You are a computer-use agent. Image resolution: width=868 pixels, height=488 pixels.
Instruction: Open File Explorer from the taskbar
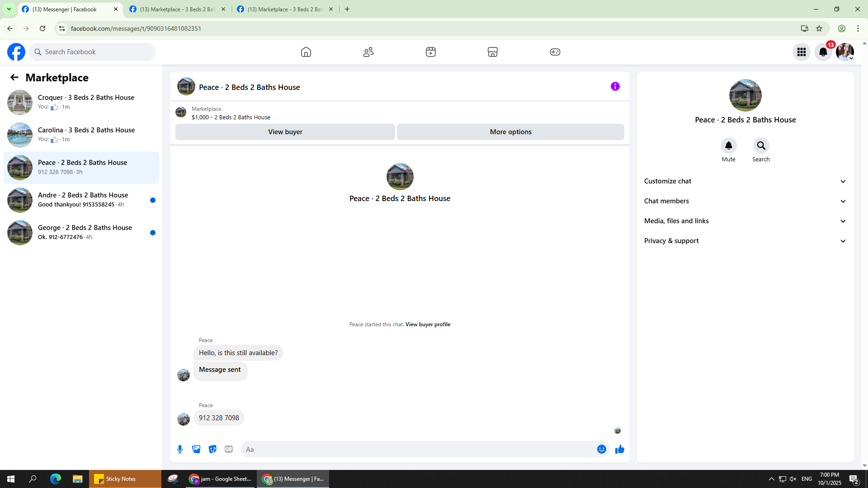click(x=78, y=479)
